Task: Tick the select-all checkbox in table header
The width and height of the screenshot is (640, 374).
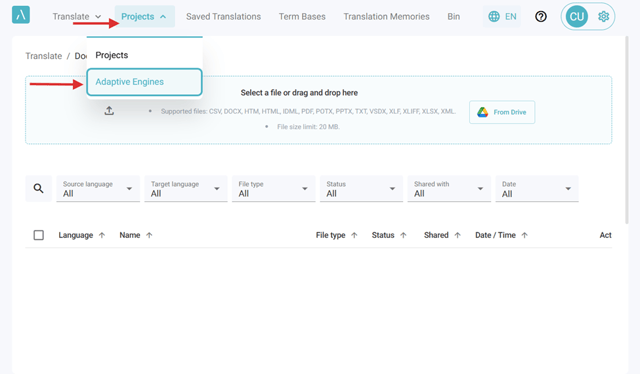Action: [x=39, y=235]
